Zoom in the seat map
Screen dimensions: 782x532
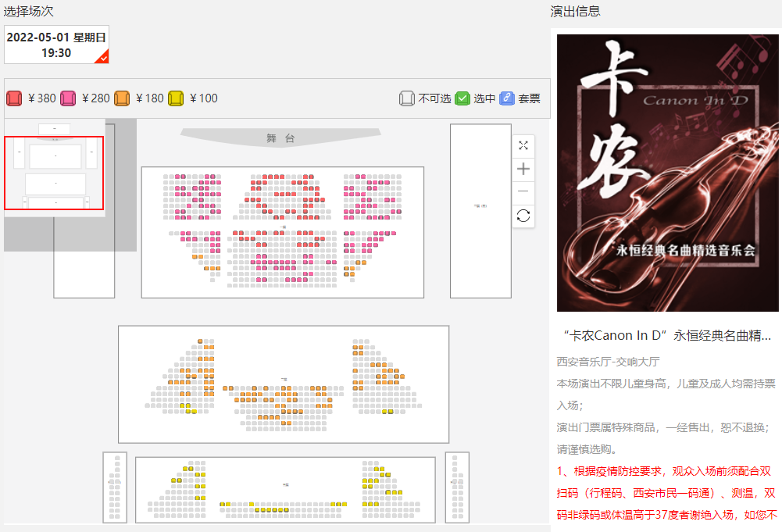(523, 169)
